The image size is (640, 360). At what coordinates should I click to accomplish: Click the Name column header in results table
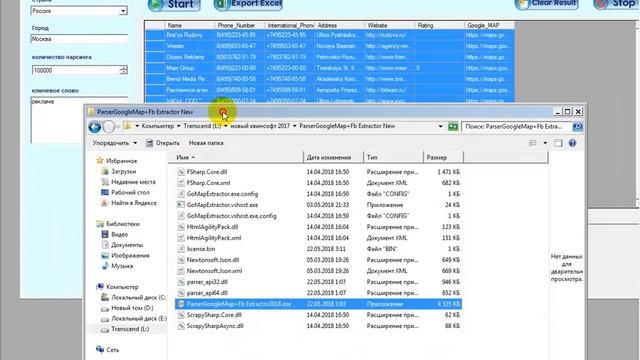coord(189,25)
